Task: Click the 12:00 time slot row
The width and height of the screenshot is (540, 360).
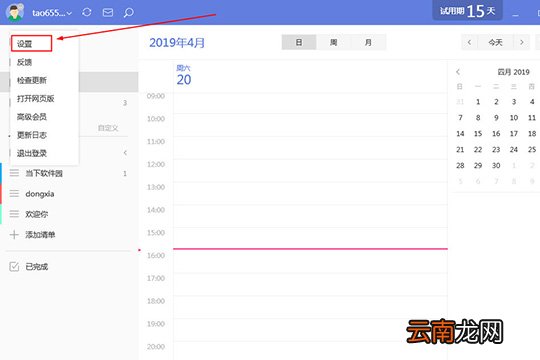Action: (310, 171)
